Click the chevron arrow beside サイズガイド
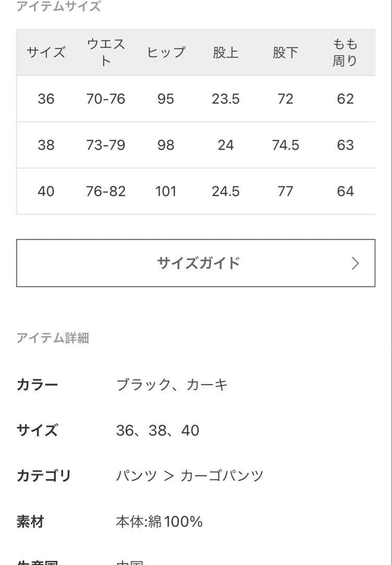 tap(356, 263)
